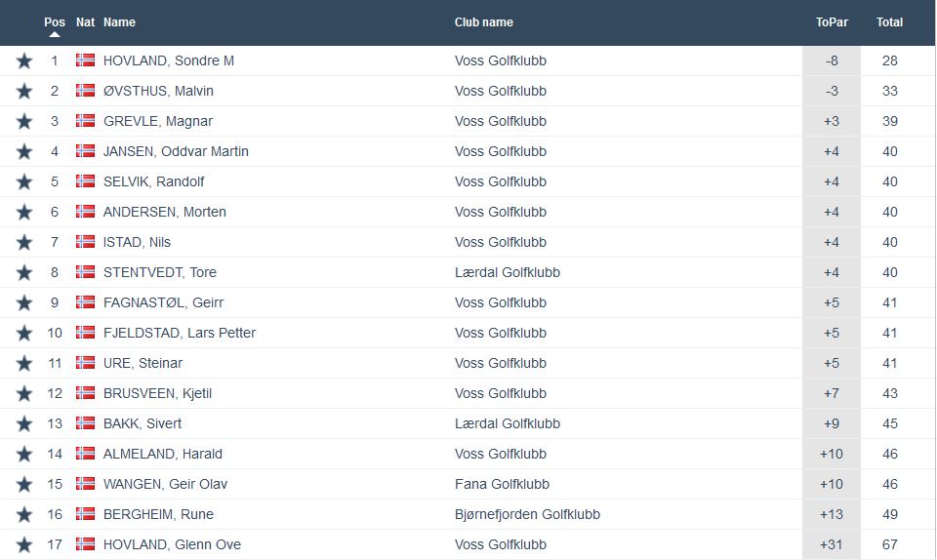Sort by Club name header

click(x=483, y=22)
